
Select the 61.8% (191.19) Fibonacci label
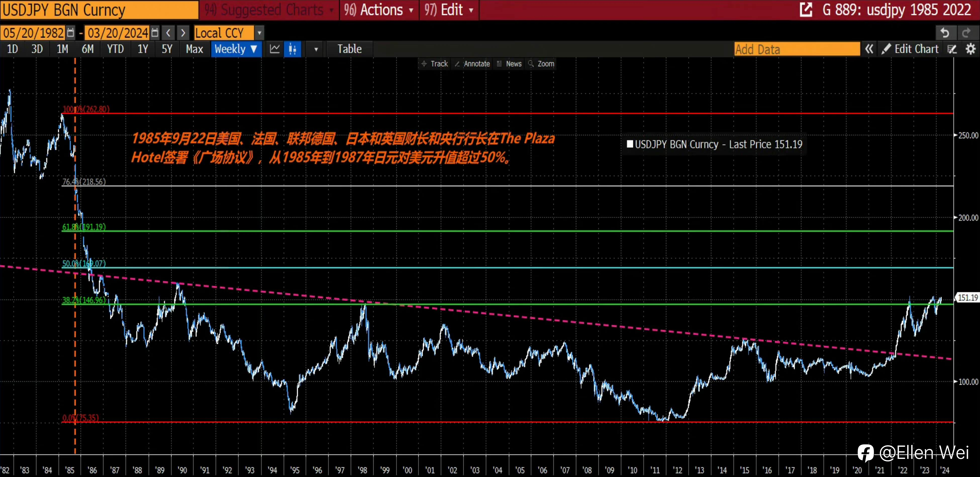point(84,227)
